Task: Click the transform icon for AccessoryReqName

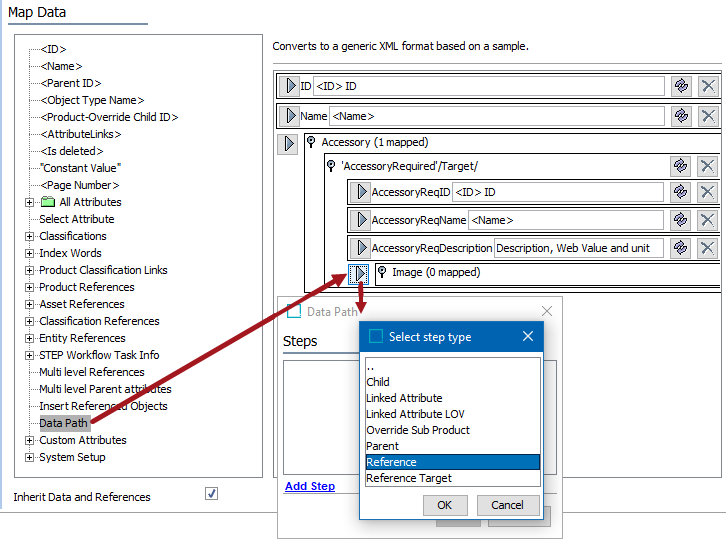Action: pyautogui.click(x=681, y=220)
